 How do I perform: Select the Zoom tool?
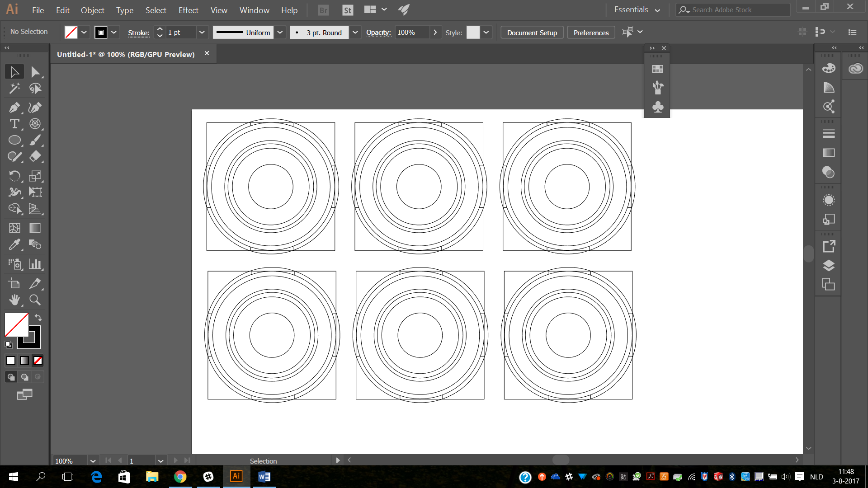click(35, 300)
